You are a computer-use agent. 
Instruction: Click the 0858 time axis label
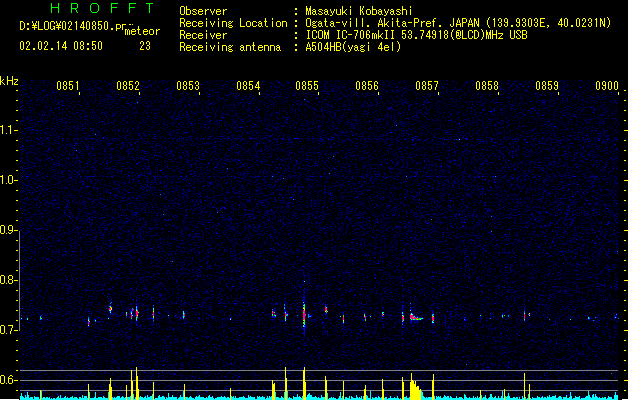click(487, 86)
